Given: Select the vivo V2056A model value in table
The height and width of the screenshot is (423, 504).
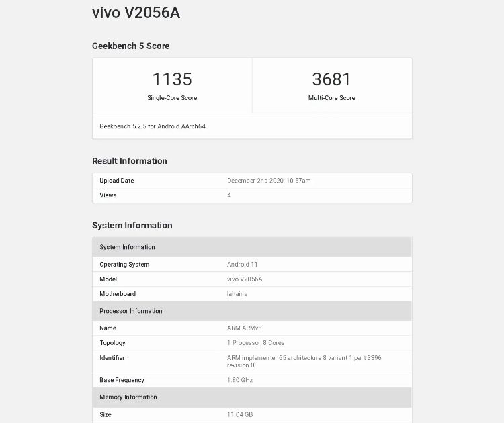Looking at the screenshot, I should 245,279.
